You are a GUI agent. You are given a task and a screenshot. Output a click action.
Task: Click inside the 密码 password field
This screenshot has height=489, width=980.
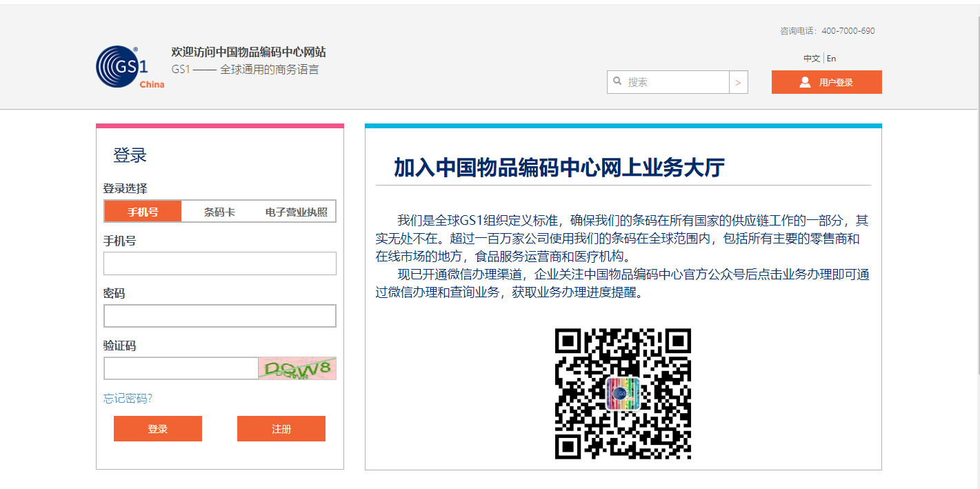coord(219,315)
